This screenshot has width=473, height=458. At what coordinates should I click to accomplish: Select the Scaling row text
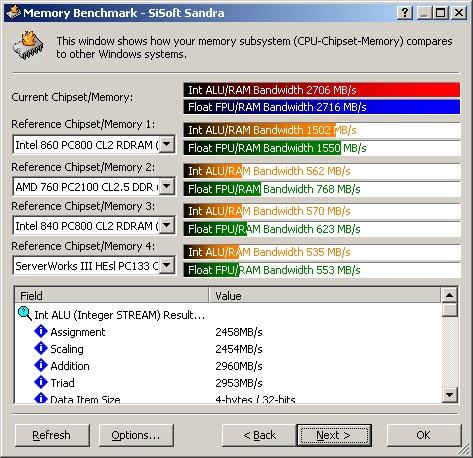(x=67, y=349)
